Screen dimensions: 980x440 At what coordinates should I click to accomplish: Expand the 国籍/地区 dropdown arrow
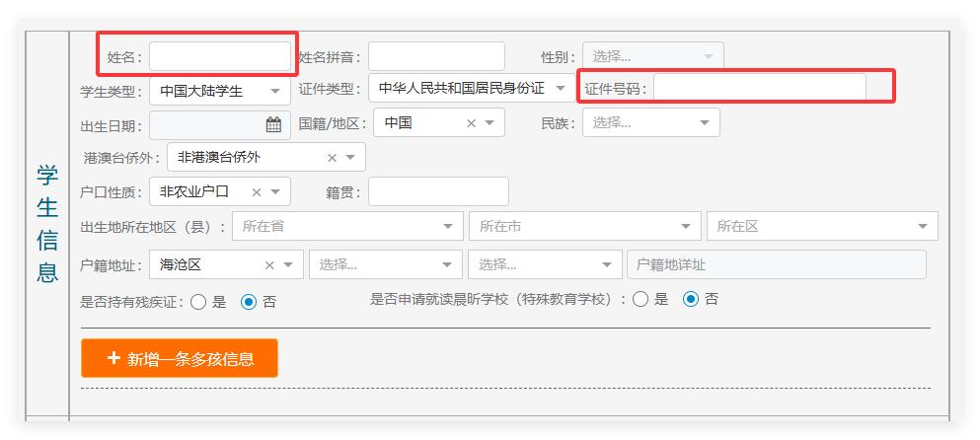point(490,123)
